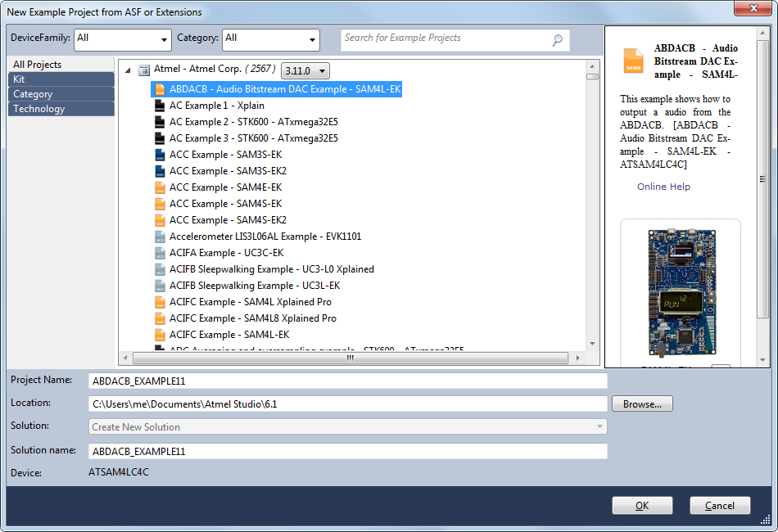Viewport: 778px width, 532px height.
Task: Click the Browse... button
Action: coord(642,404)
